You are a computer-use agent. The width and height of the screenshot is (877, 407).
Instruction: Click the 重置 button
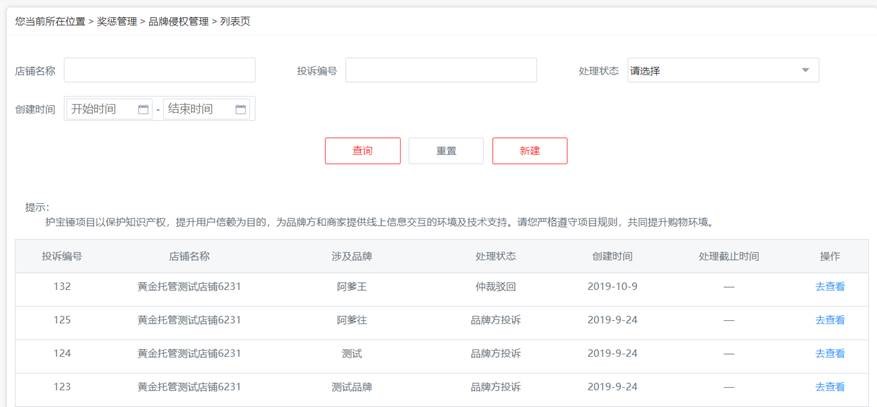click(x=446, y=151)
